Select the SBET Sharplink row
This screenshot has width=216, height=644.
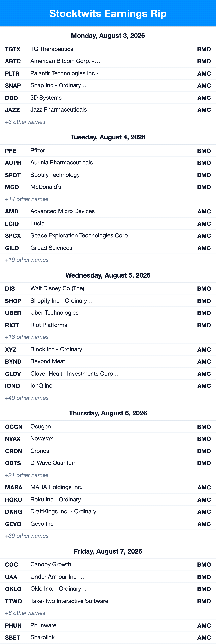pyautogui.click(x=108, y=637)
